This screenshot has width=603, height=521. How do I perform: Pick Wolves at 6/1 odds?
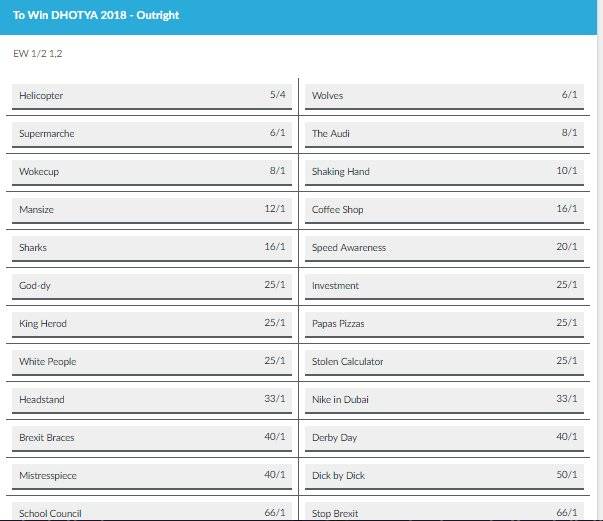click(445, 97)
